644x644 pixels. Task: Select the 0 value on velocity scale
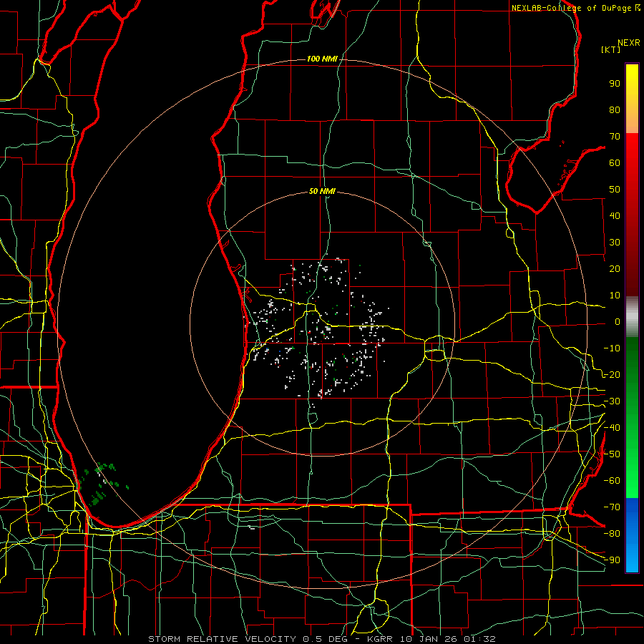tap(618, 321)
